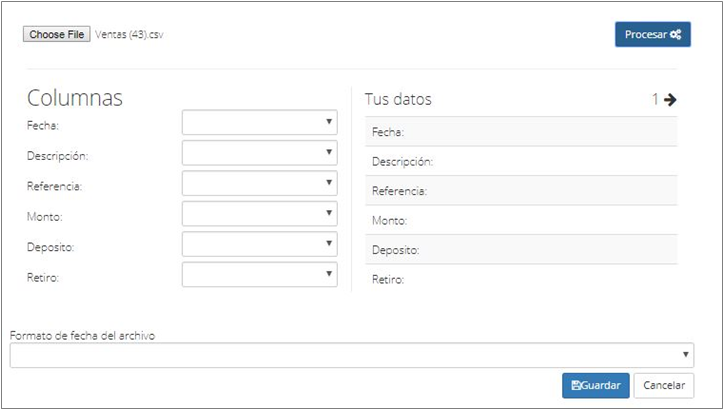Expand the Monto column dropdown
Viewport: 724px width, 410px height.
tap(259, 214)
